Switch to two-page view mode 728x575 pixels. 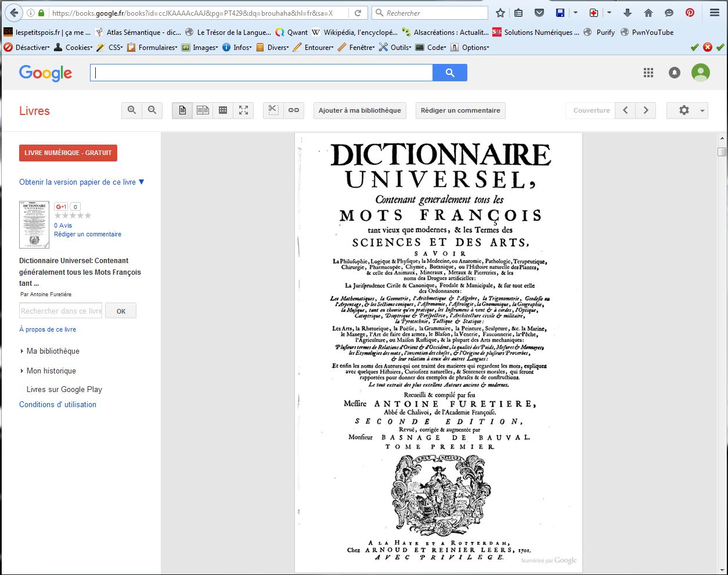[203, 110]
